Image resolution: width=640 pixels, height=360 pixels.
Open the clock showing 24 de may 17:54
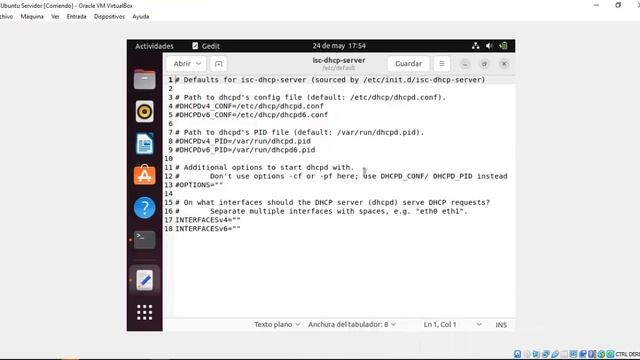click(x=339, y=46)
